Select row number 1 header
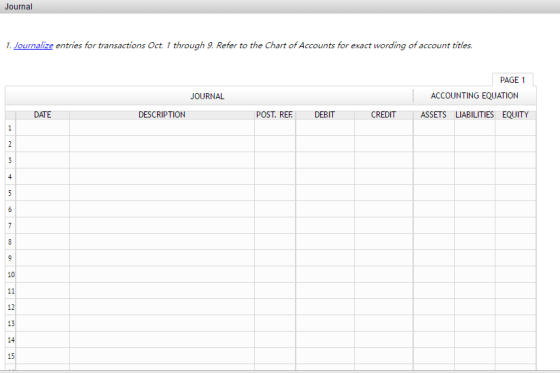 point(10,128)
